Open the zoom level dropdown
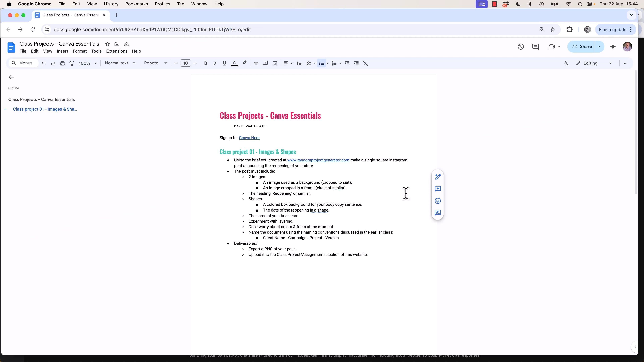Image resolution: width=644 pixels, height=362 pixels. [88, 63]
